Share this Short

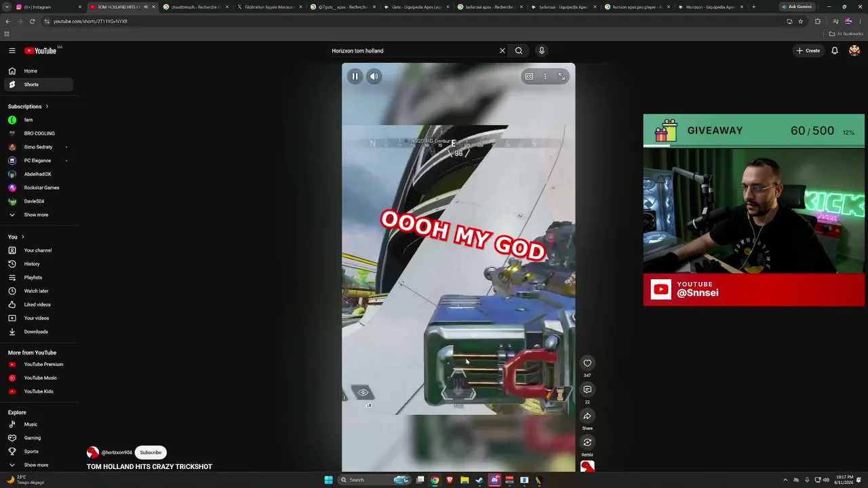point(587,416)
